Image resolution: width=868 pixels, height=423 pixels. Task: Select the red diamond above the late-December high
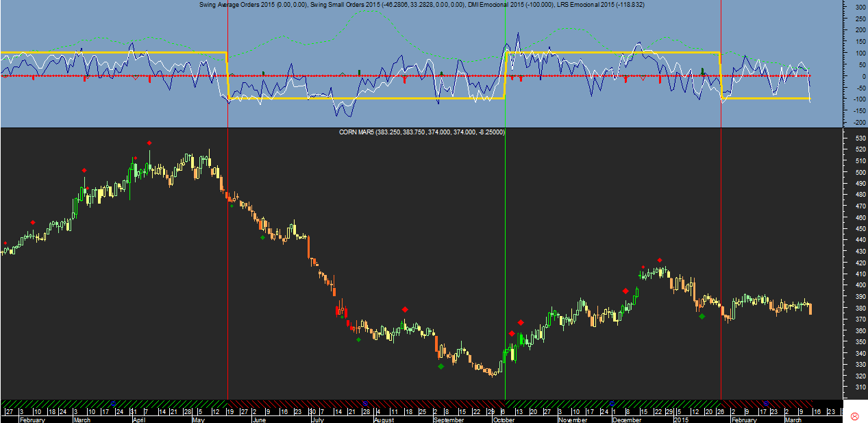pos(659,261)
